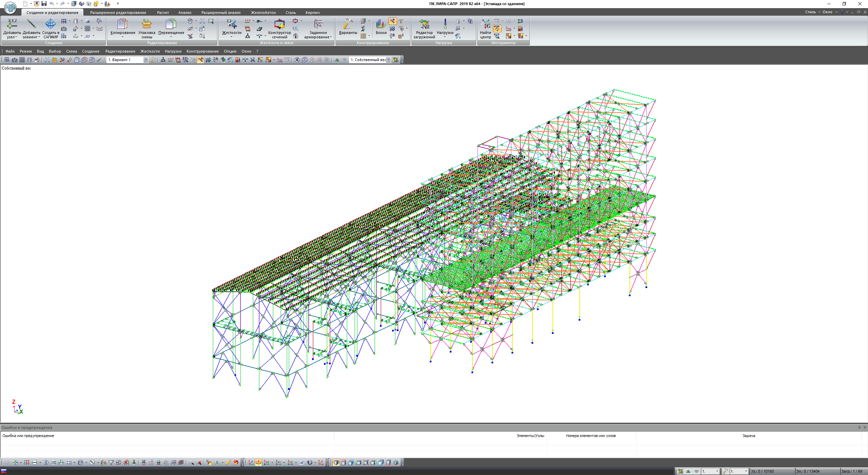Toggle the highlighted local axes button in toolbar
This screenshot has height=475, width=868.
(x=201, y=60)
